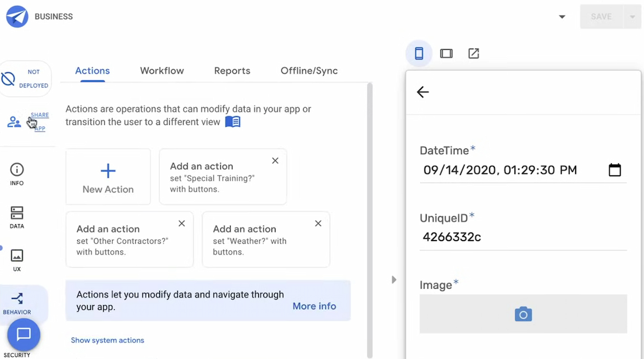Click the Share App link text
Image resolution: width=644 pixels, height=359 pixels.
40,121
